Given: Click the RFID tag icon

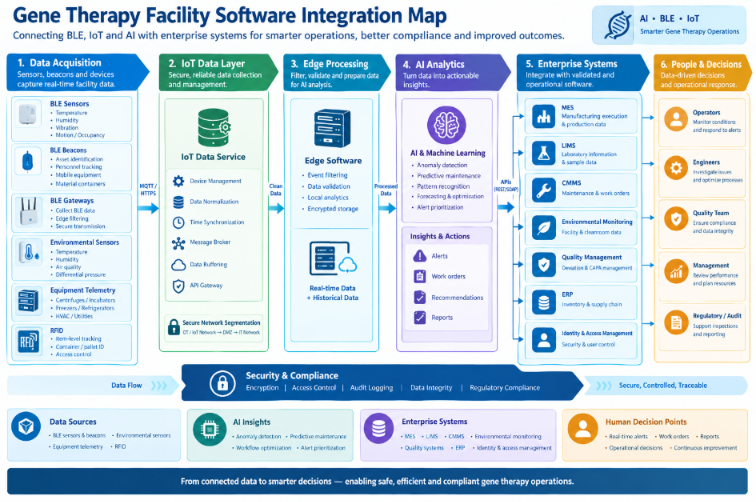Looking at the screenshot, I should [27, 342].
